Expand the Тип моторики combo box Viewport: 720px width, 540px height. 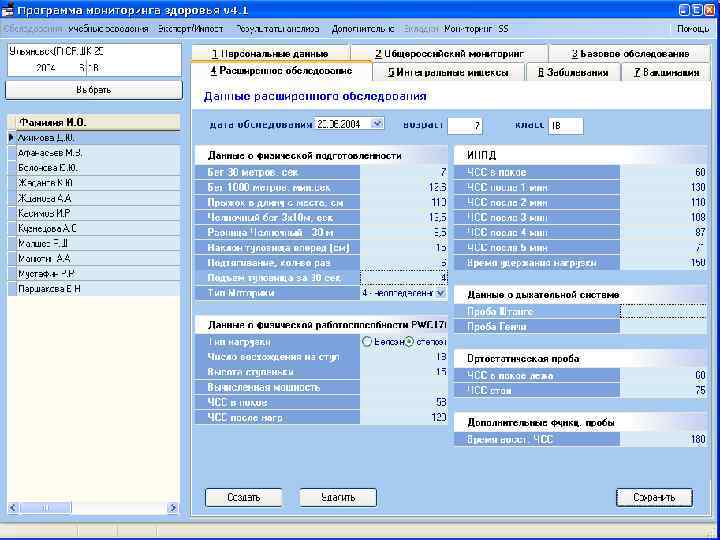[440, 292]
